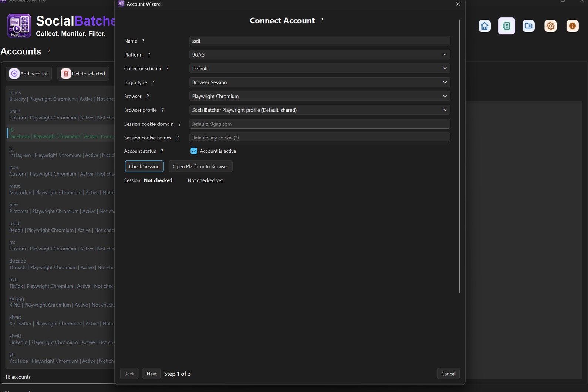
Task: Open the Login type dropdown
Action: 320,82
